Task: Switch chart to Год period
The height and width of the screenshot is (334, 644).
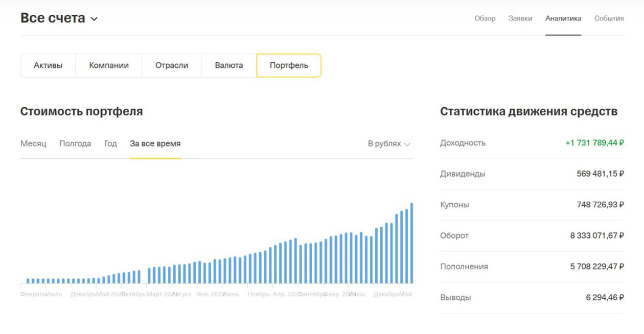Action: 110,144
